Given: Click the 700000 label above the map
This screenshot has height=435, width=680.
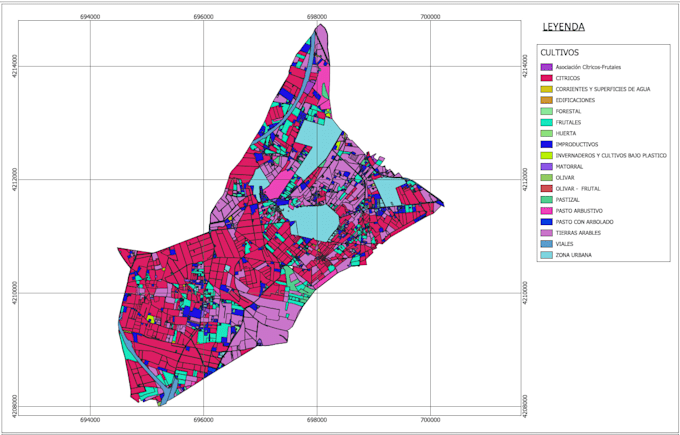Looking at the screenshot, I should coord(430,16).
